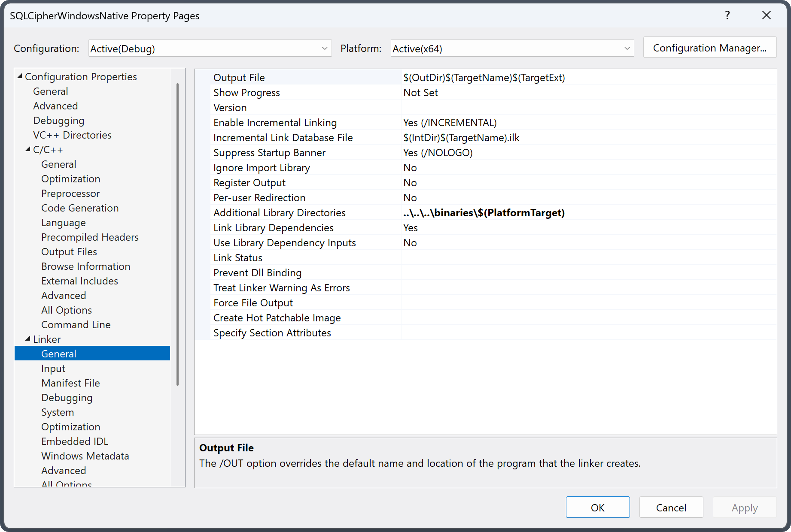Collapse the Linker tree node
The image size is (791, 532).
[28, 339]
